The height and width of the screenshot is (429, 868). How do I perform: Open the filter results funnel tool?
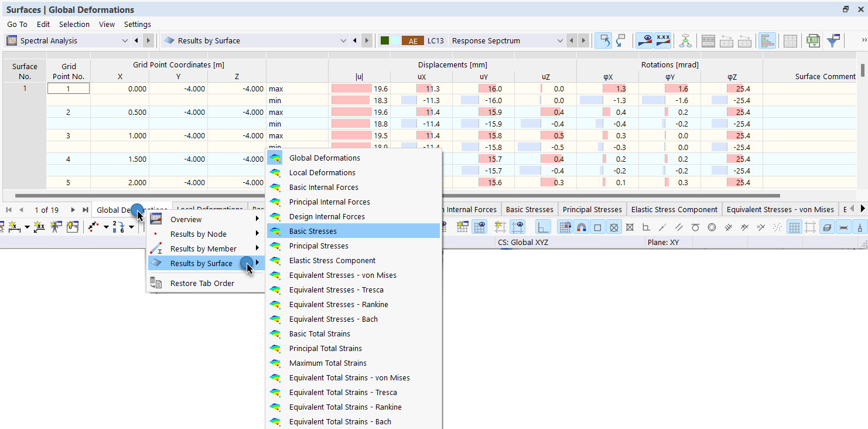point(832,40)
